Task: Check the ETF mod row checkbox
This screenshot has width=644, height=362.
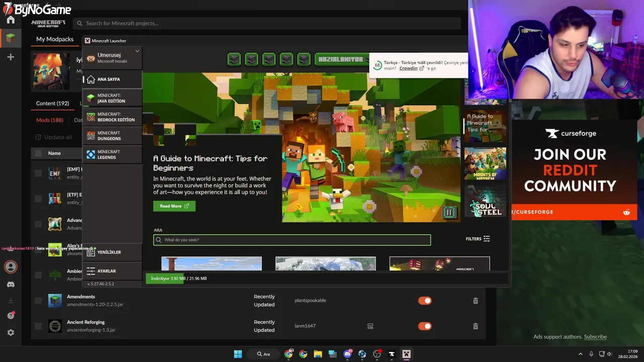Action: click(38, 199)
